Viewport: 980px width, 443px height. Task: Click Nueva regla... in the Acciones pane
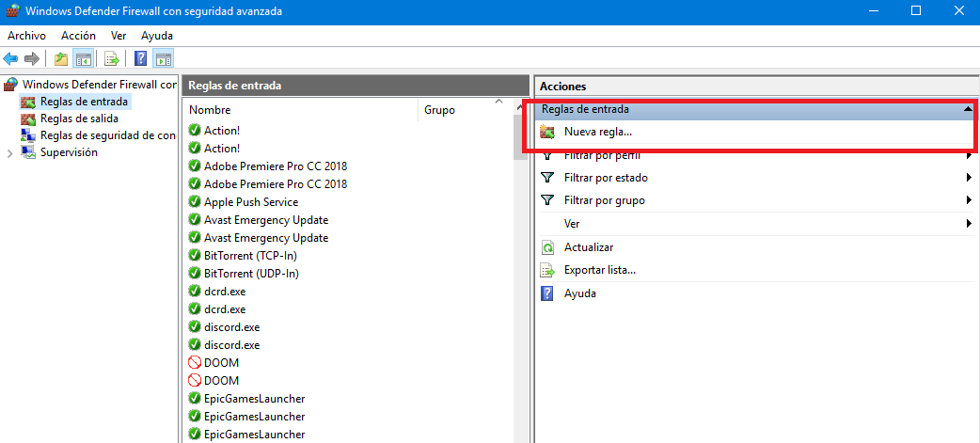[598, 132]
